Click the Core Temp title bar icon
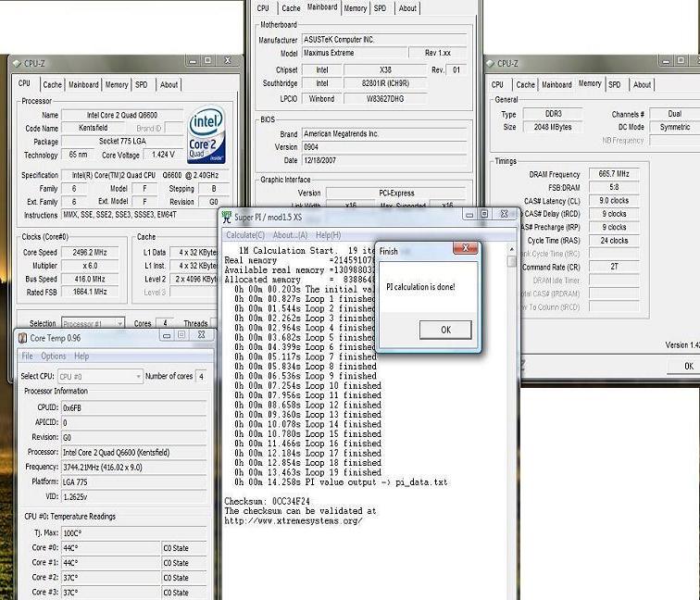Screen dimensions: 700x600 [x=22, y=338]
